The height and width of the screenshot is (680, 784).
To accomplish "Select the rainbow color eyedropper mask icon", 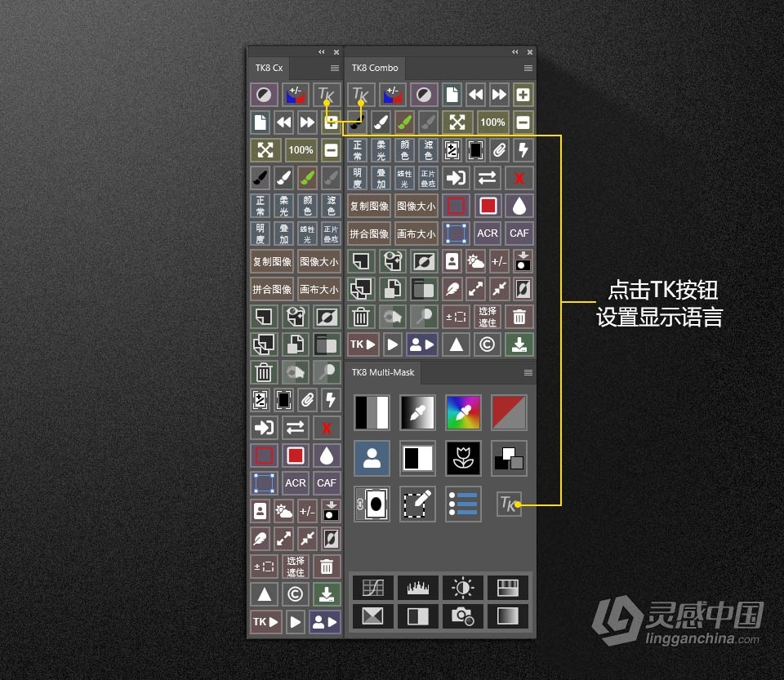I will [x=463, y=412].
